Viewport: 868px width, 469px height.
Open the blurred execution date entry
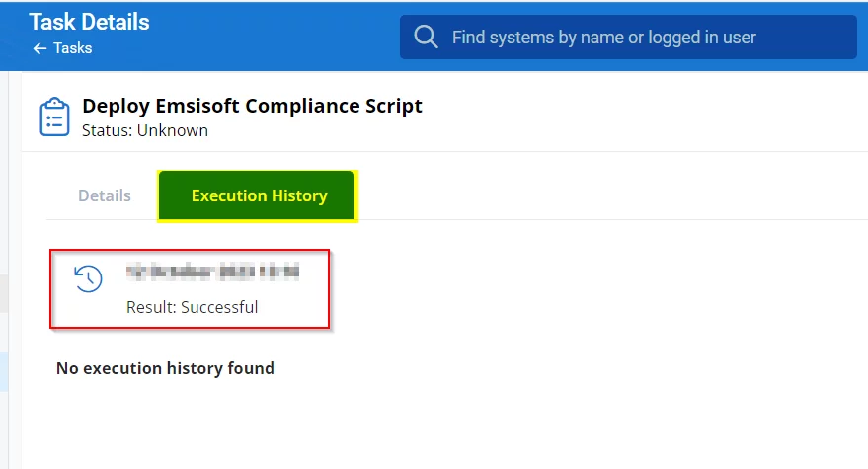212,271
